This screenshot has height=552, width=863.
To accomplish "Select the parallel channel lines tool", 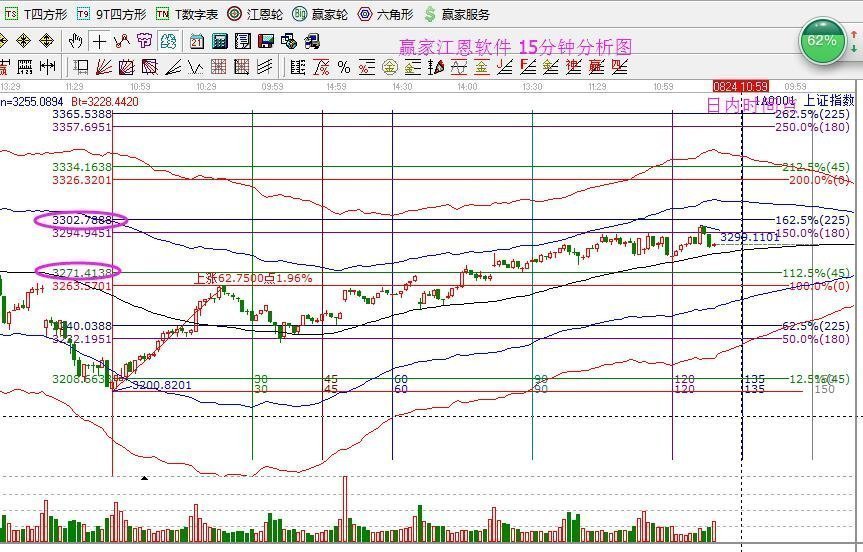I will coord(265,67).
